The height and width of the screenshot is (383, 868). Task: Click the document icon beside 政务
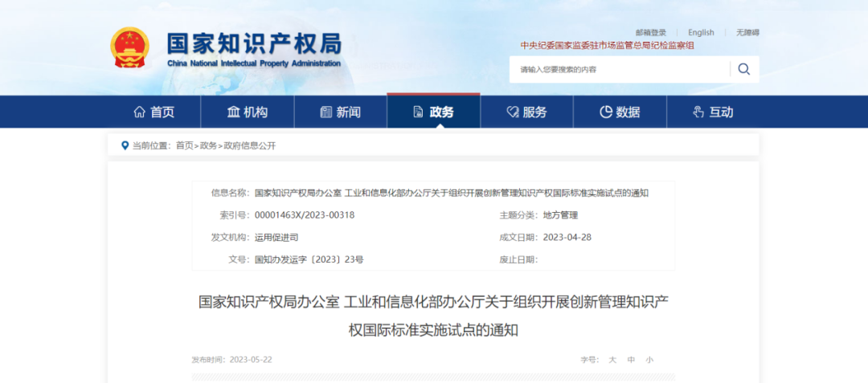(418, 112)
